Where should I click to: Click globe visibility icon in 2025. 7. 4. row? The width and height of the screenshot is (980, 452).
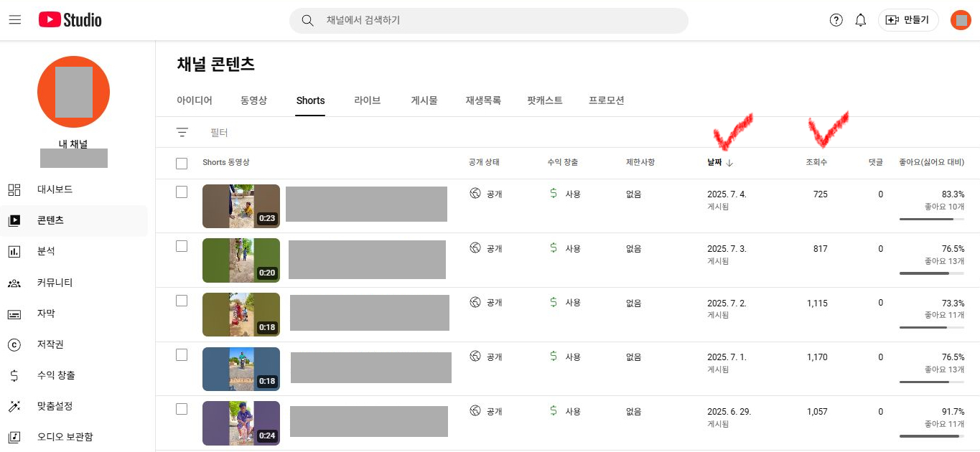click(x=475, y=194)
